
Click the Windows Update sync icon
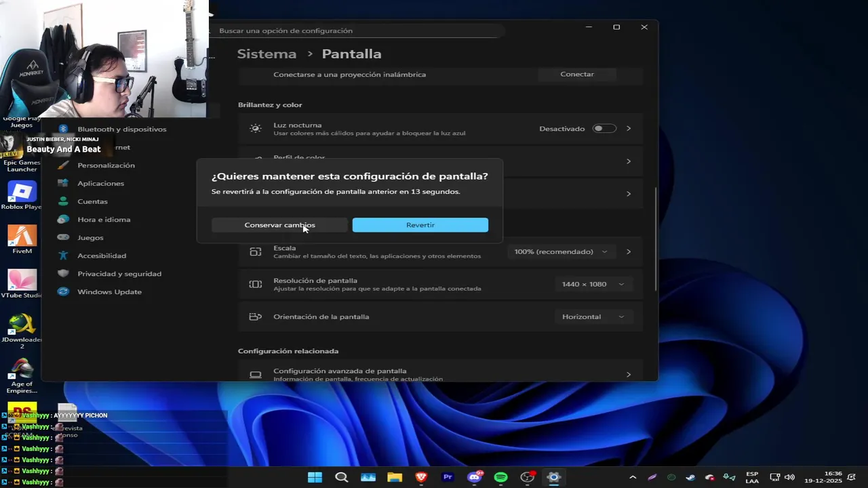click(63, 292)
